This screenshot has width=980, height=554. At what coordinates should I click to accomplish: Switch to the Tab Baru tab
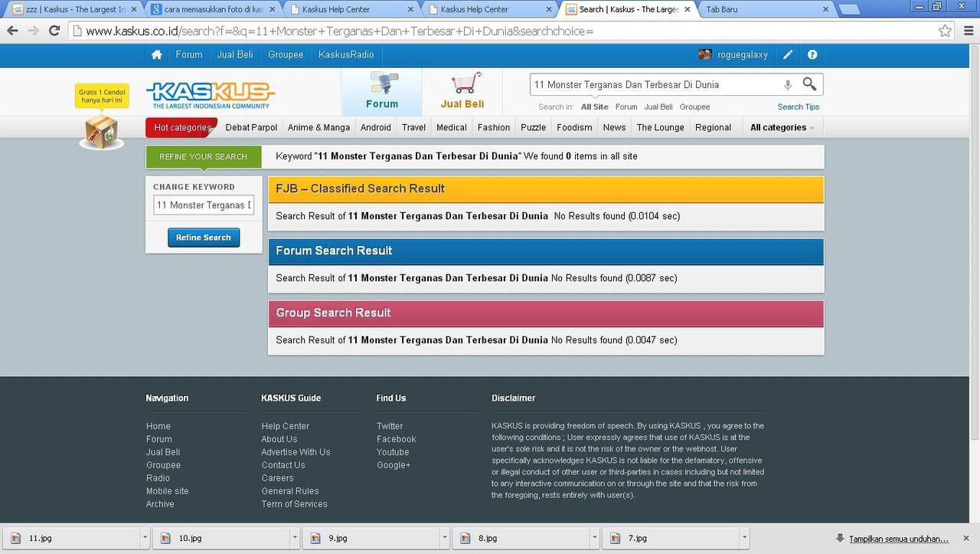pyautogui.click(x=766, y=9)
